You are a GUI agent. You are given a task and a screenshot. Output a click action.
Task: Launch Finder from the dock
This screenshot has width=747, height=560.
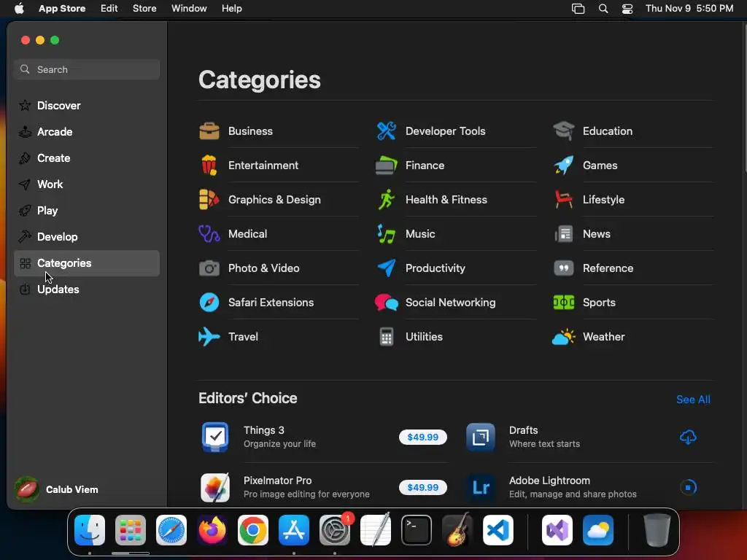click(x=90, y=530)
